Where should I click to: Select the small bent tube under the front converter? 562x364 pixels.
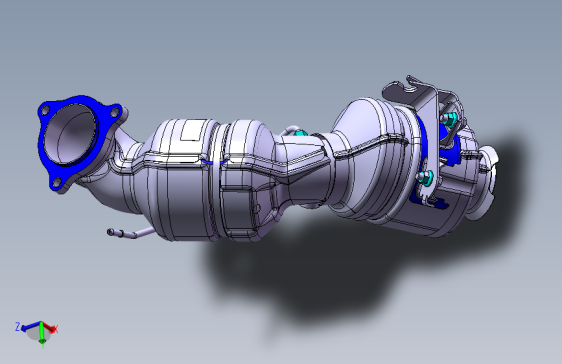click(130, 233)
